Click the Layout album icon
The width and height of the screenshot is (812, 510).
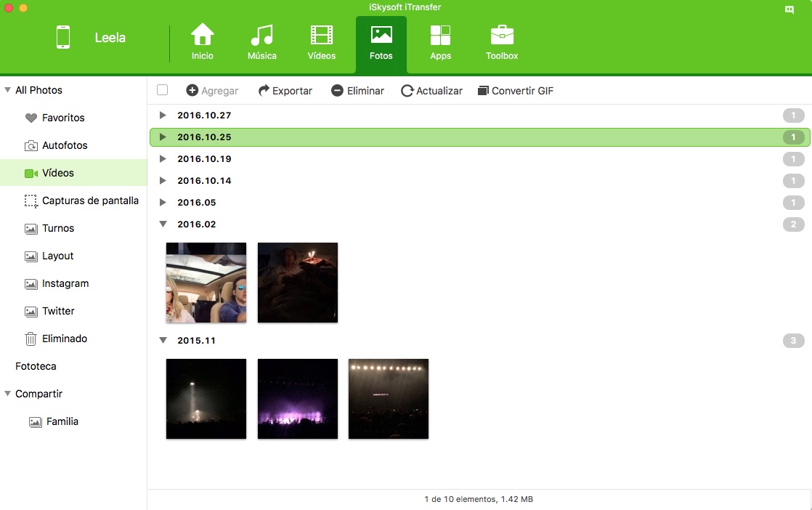(31, 256)
